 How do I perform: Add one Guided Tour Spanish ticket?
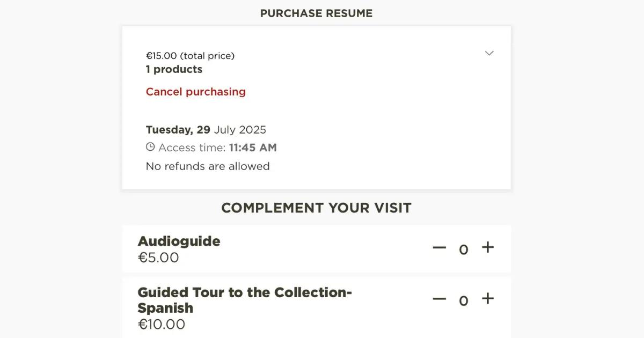click(487, 299)
